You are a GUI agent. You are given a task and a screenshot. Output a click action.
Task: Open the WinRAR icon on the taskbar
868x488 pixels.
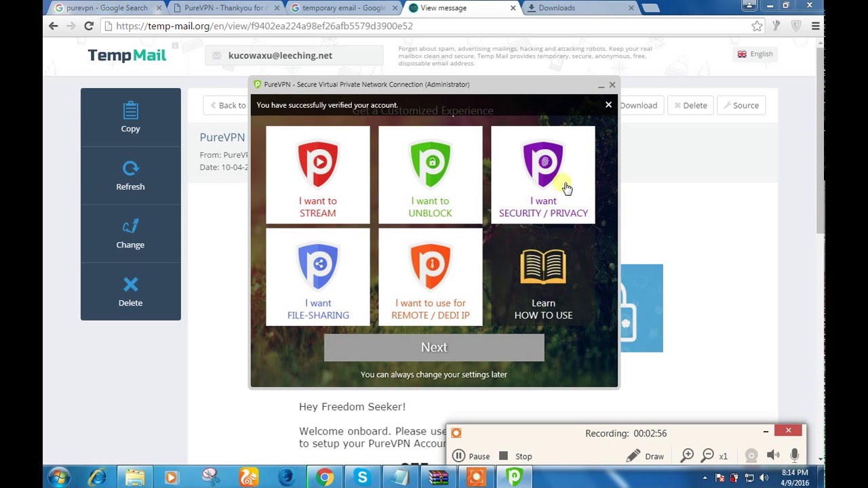(x=438, y=477)
